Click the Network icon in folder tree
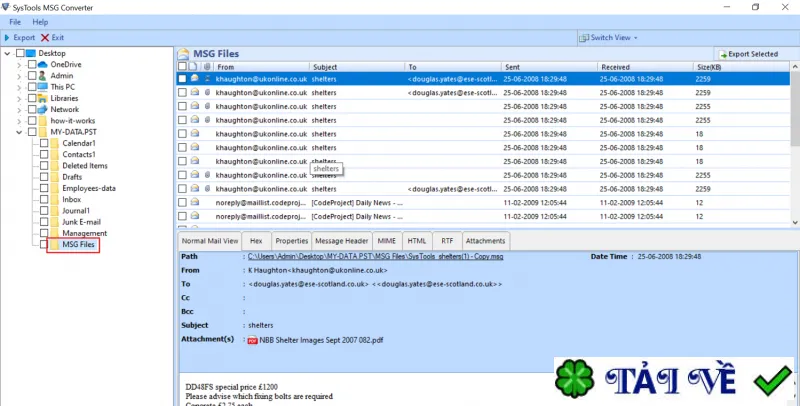Screen dimensions: 800x406 pyautogui.click(x=43, y=109)
